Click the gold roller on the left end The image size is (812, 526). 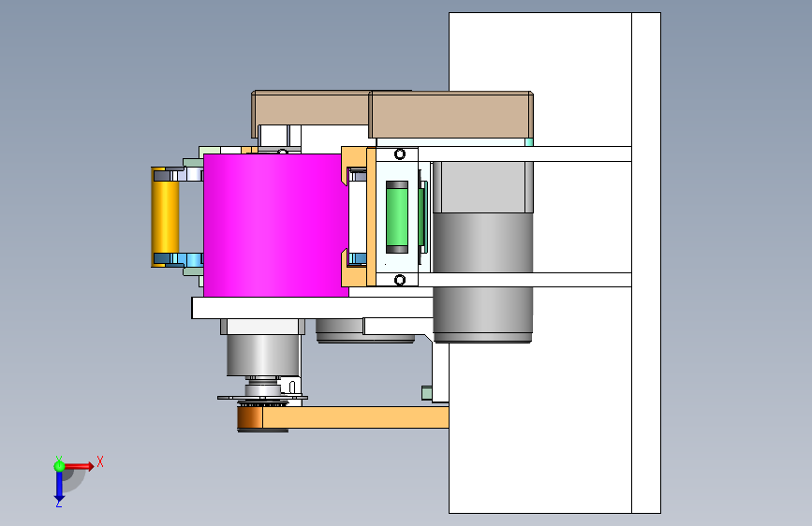165,217
